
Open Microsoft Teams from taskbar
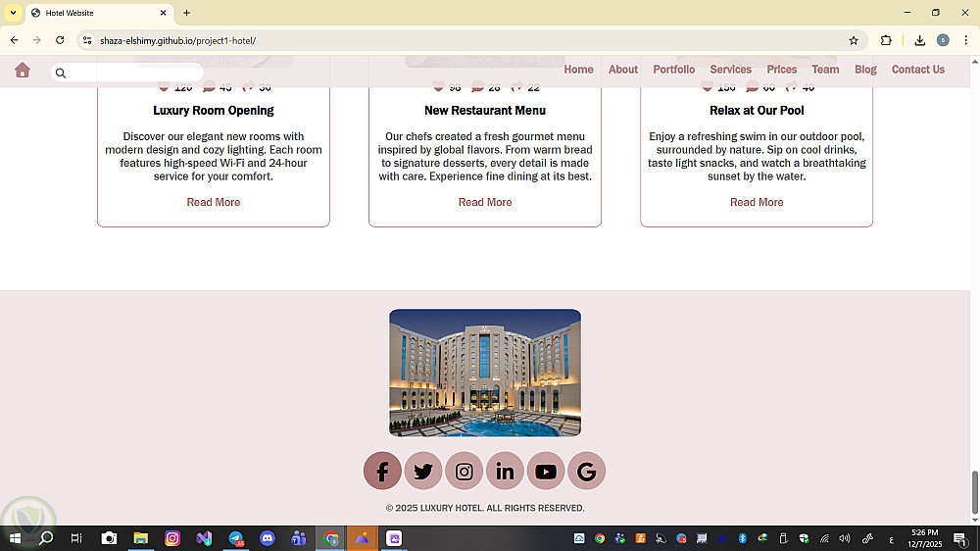(x=299, y=538)
